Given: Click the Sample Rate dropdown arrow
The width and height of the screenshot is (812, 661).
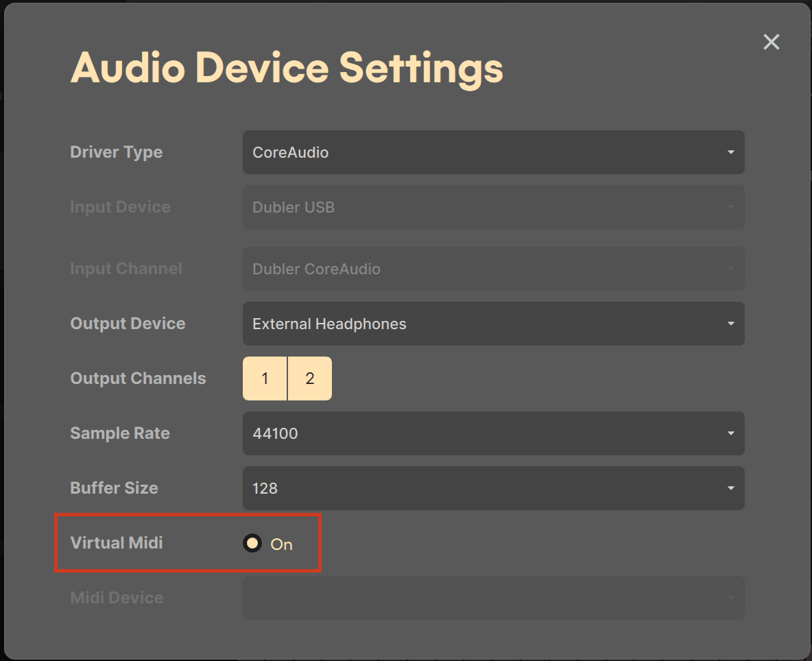Looking at the screenshot, I should (x=730, y=433).
